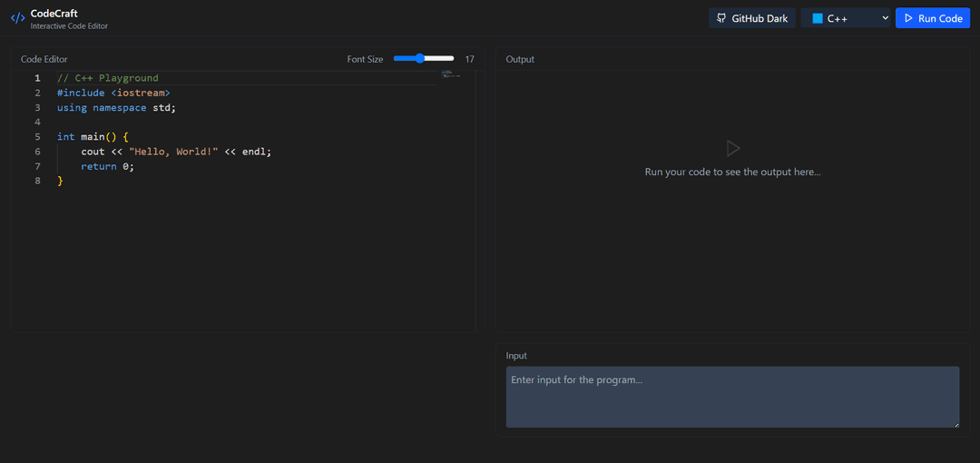
Task: Click closing brace on line 8
Action: tap(60, 181)
